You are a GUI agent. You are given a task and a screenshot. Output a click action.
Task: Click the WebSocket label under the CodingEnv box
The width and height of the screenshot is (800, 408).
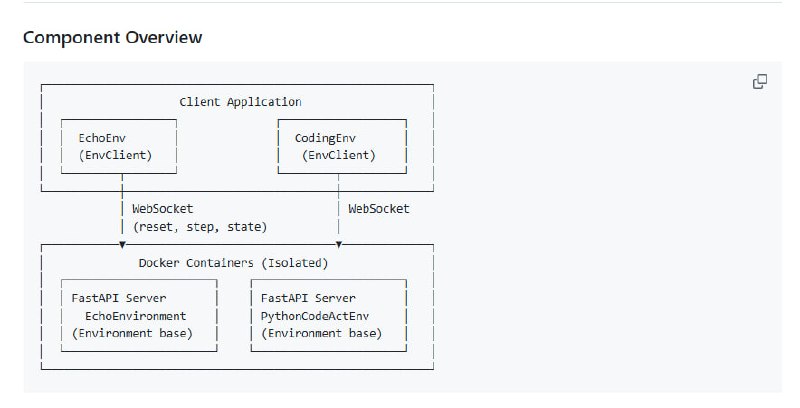(x=378, y=209)
